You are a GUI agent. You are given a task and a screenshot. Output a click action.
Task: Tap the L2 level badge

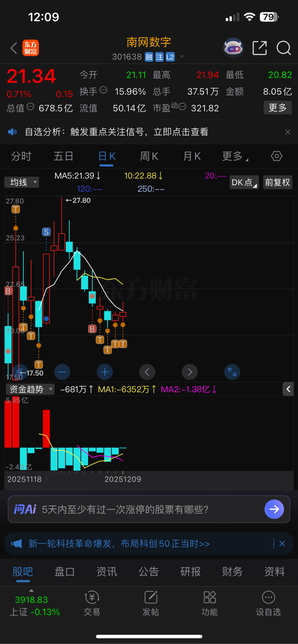click(x=170, y=57)
